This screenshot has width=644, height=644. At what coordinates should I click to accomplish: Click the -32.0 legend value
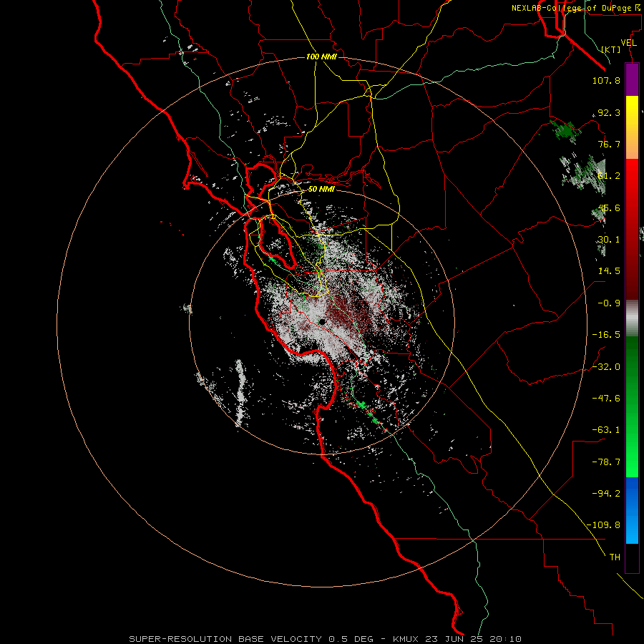[x=606, y=367]
